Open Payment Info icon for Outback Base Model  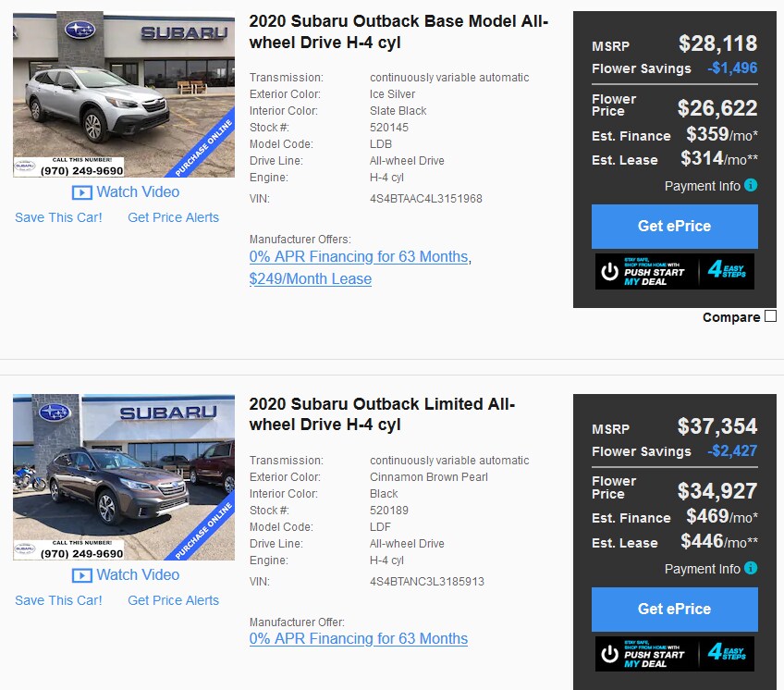pos(751,185)
